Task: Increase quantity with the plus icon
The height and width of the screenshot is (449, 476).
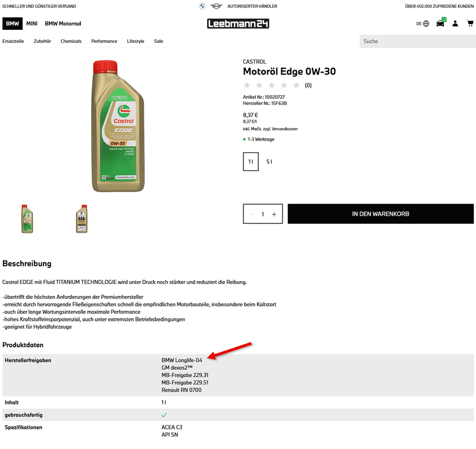Action: click(274, 214)
